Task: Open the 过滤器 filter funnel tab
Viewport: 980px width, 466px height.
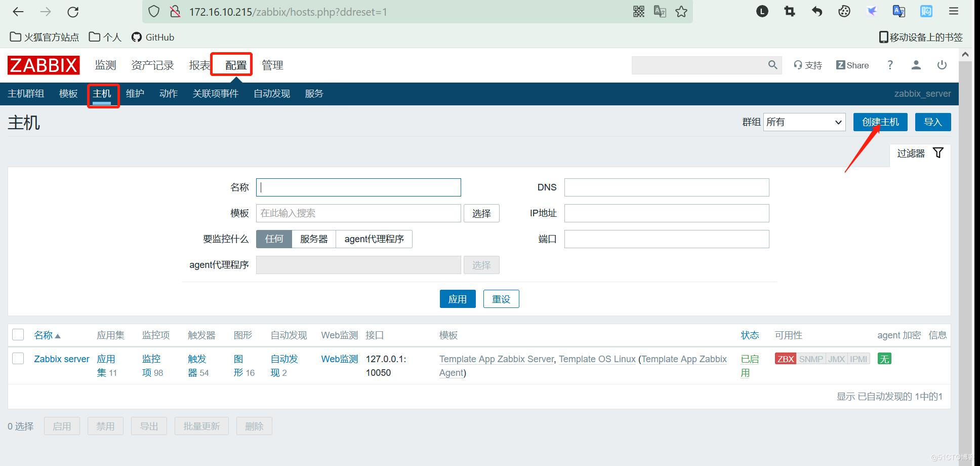Action: coord(920,153)
